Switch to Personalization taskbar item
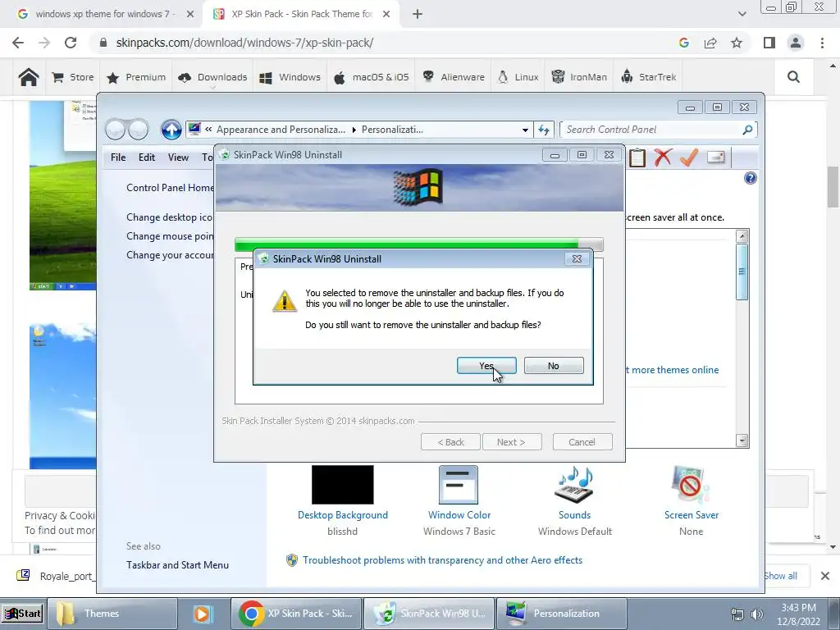This screenshot has width=840, height=630. click(561, 614)
